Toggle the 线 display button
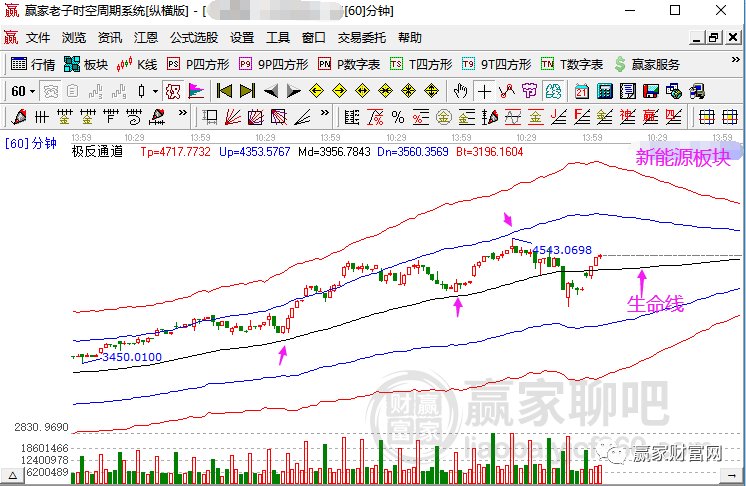Screen dimensions: 746x486 [x=553, y=91]
